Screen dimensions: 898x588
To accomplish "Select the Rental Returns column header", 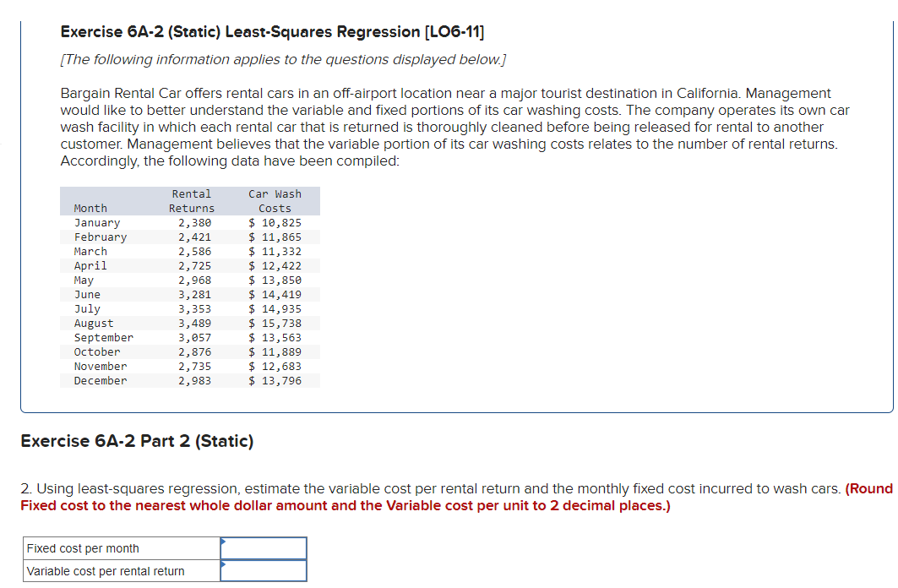I will (192, 201).
